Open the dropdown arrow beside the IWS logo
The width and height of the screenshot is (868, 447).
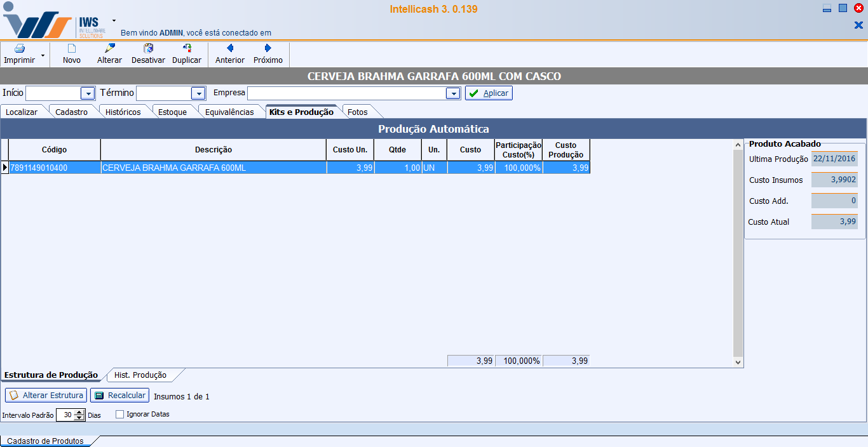(x=114, y=20)
